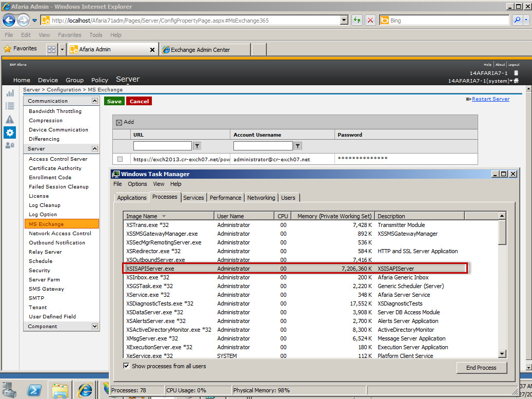
Task: Launch PowerShell from the taskbar
Action: (x=34, y=390)
